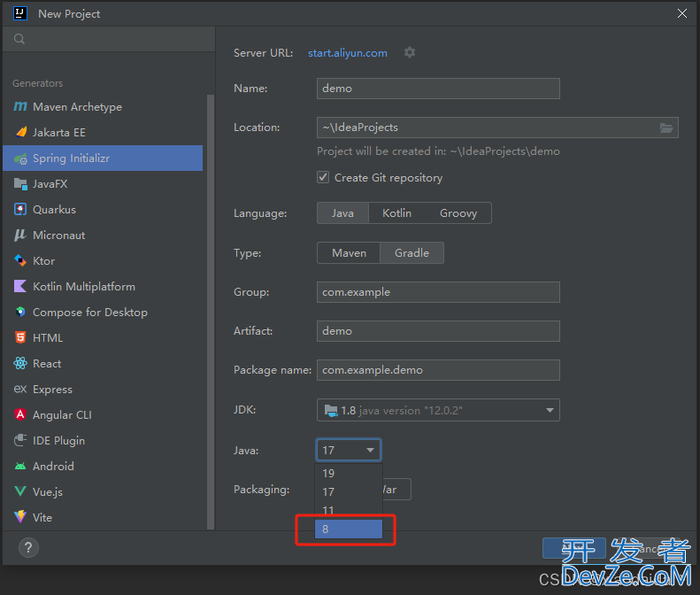Choose Java version 8 from list
The image size is (700, 595).
click(349, 529)
